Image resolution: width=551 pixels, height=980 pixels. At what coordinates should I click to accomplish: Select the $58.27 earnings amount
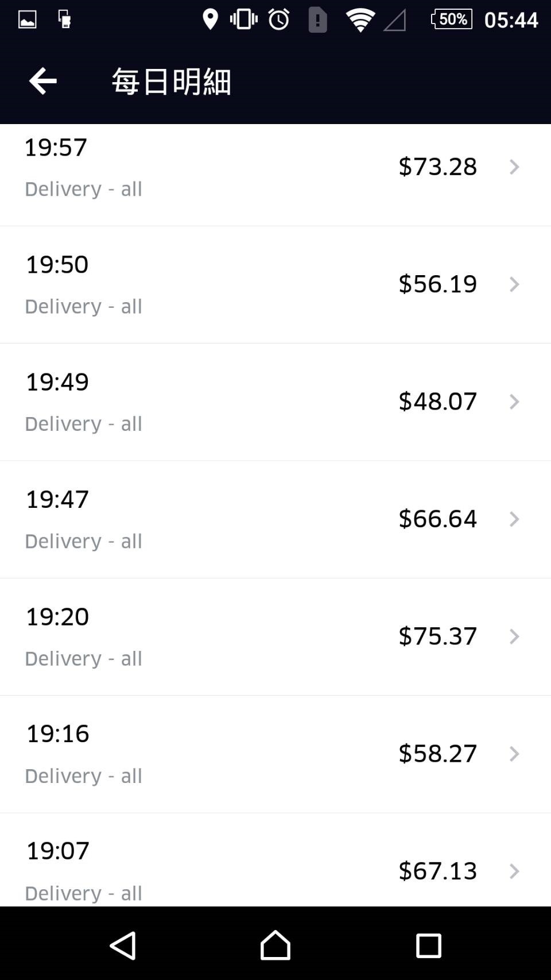click(437, 754)
